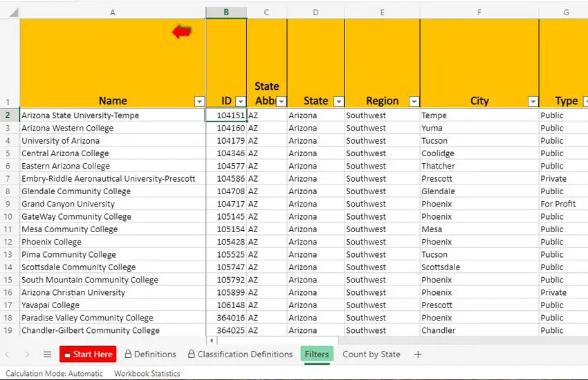Open the ID column filter dropdown
Screen dimensions: 588x380
(x=241, y=101)
